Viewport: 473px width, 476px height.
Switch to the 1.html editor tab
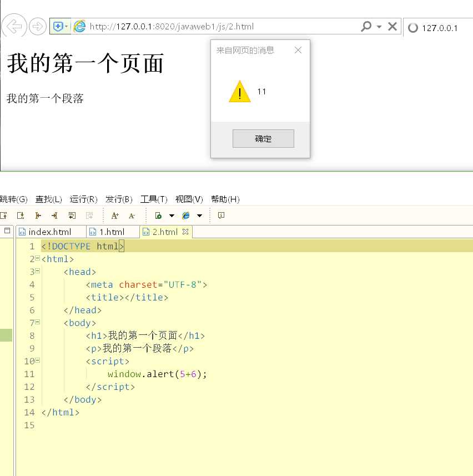coord(112,232)
